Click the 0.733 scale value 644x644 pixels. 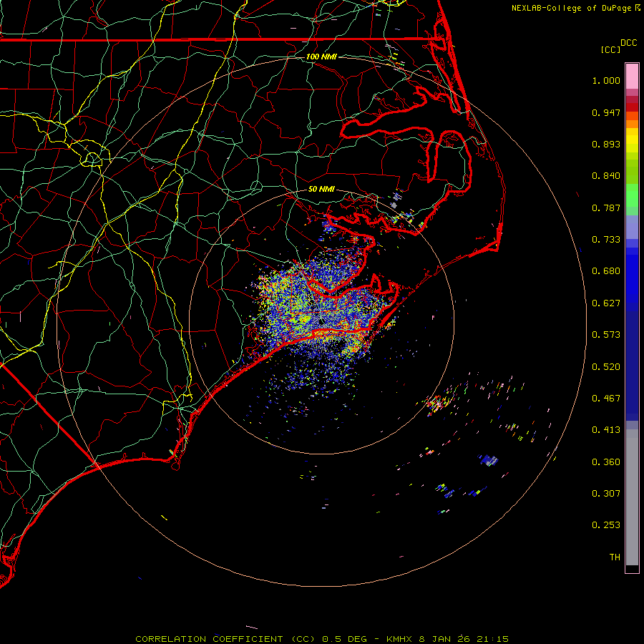point(606,240)
